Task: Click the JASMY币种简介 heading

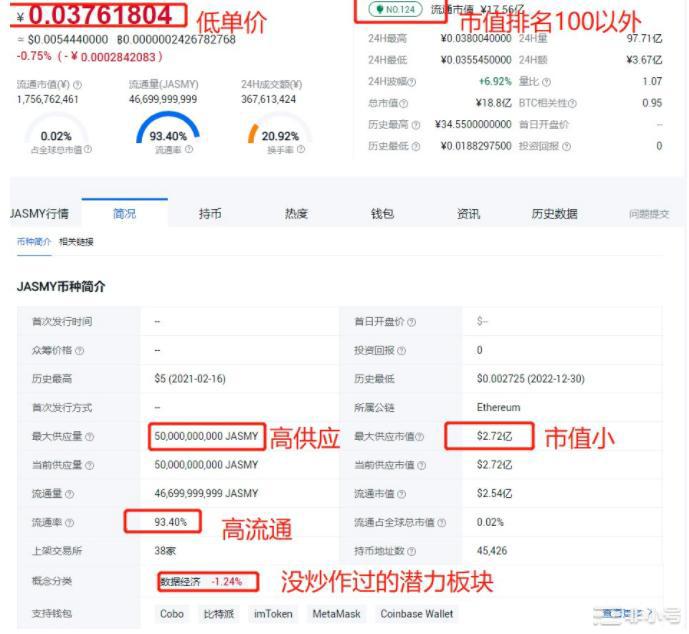Action: pyautogui.click(x=61, y=287)
